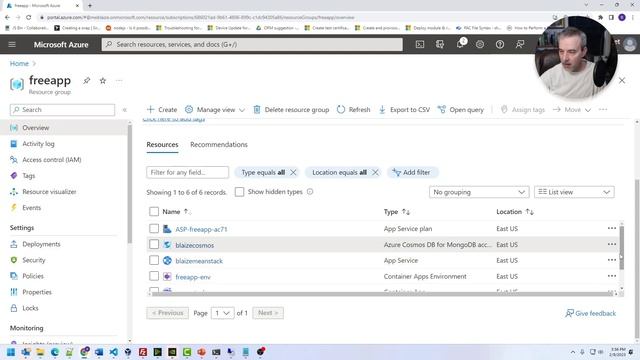Open the Directories and subscriptions filter icon
Viewport: 640px width, 360px height.
point(440,44)
